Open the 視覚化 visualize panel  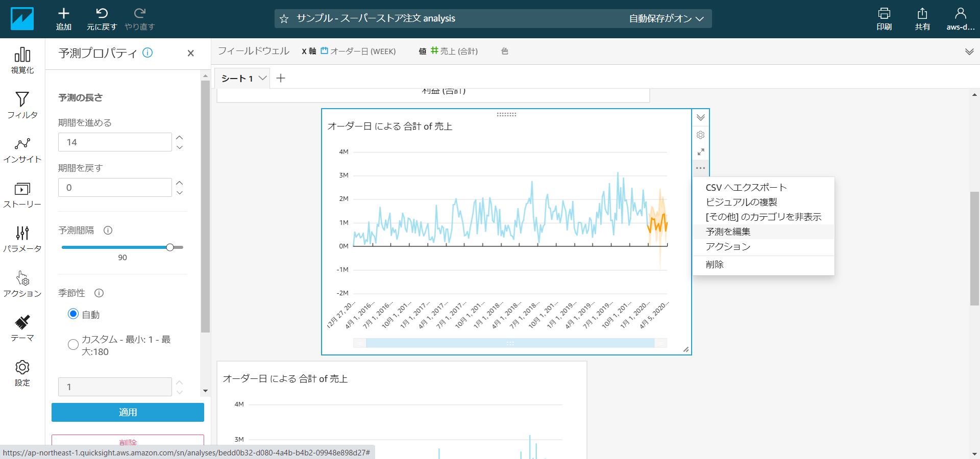22,61
